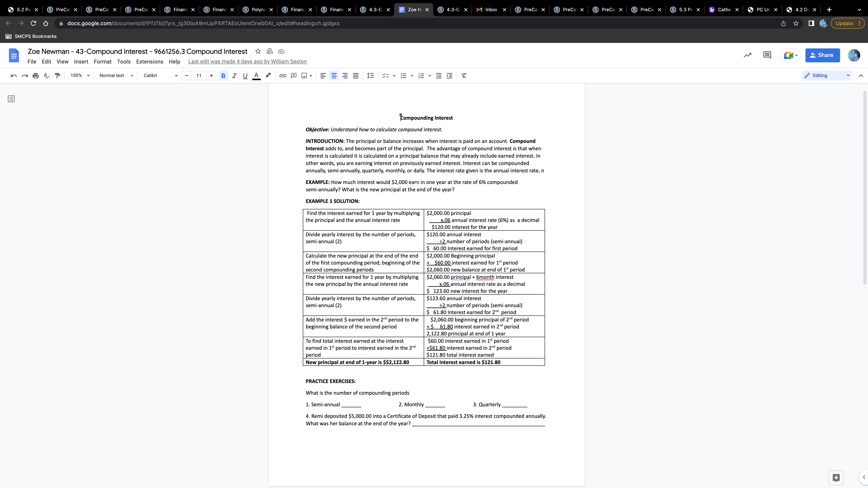Open the highlight color tool

(x=268, y=76)
